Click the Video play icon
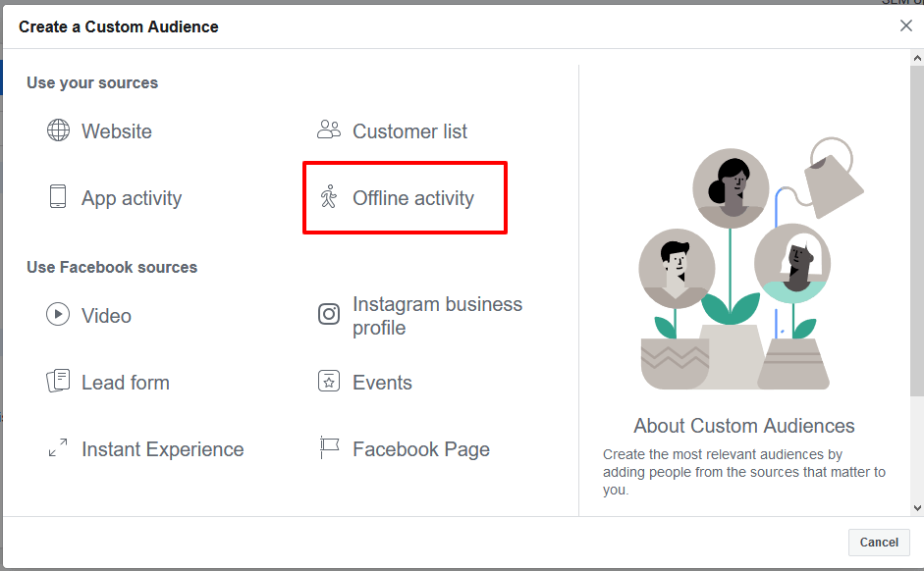 click(x=58, y=314)
